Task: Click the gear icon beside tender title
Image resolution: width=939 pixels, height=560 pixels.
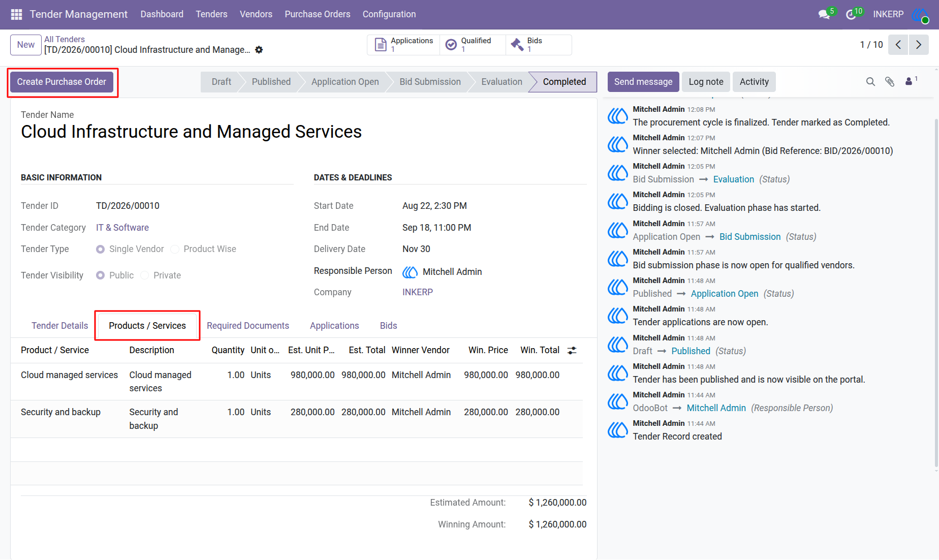Action: tap(259, 50)
